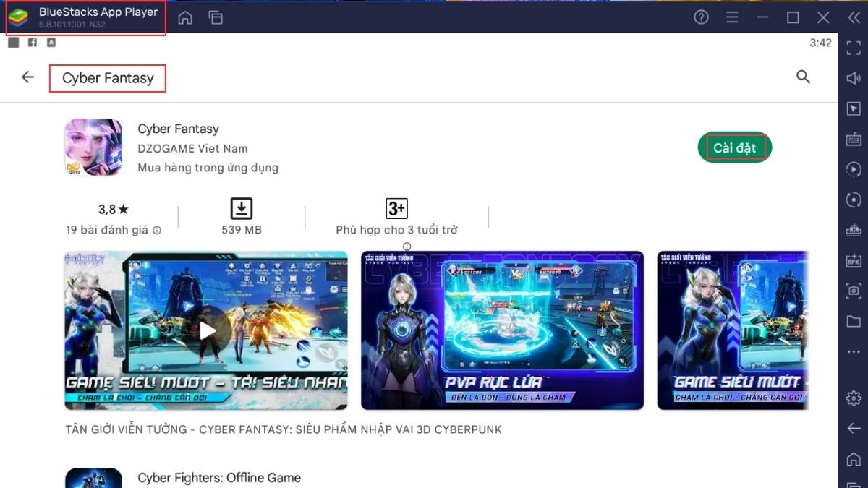This screenshot has height=488, width=868.
Task: Click Mua hàng trong ứng dụng text
Action: [x=208, y=168]
